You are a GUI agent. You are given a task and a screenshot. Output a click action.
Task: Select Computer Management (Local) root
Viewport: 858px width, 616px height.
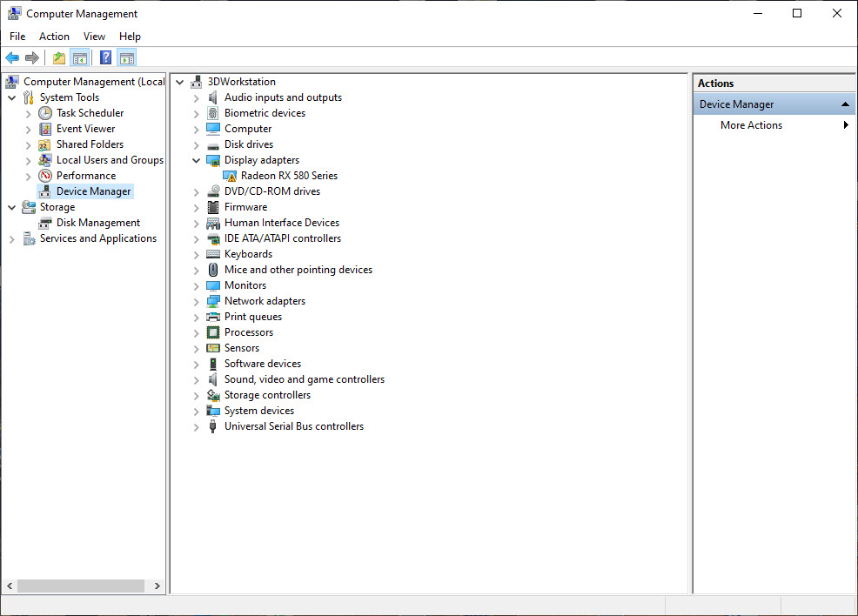(x=94, y=82)
